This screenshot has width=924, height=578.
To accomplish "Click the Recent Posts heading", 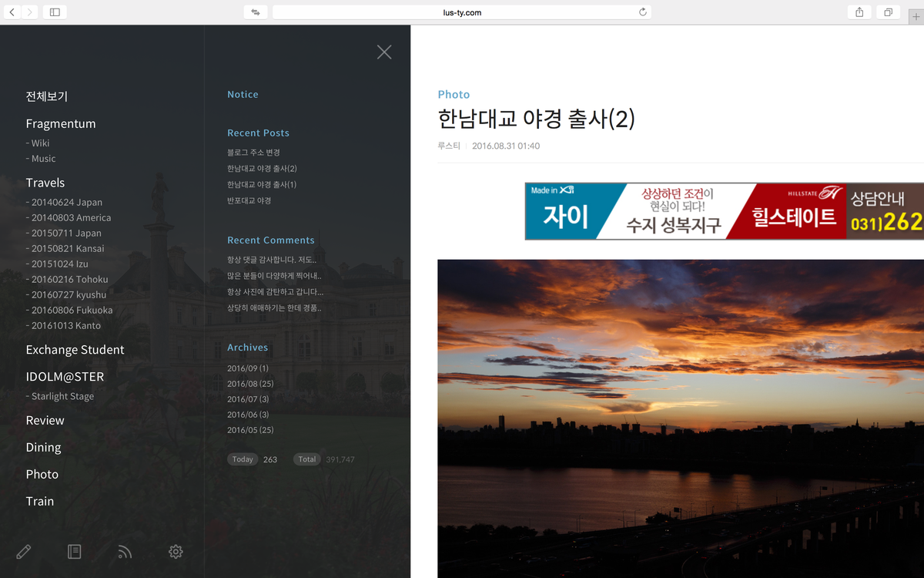I will [258, 133].
